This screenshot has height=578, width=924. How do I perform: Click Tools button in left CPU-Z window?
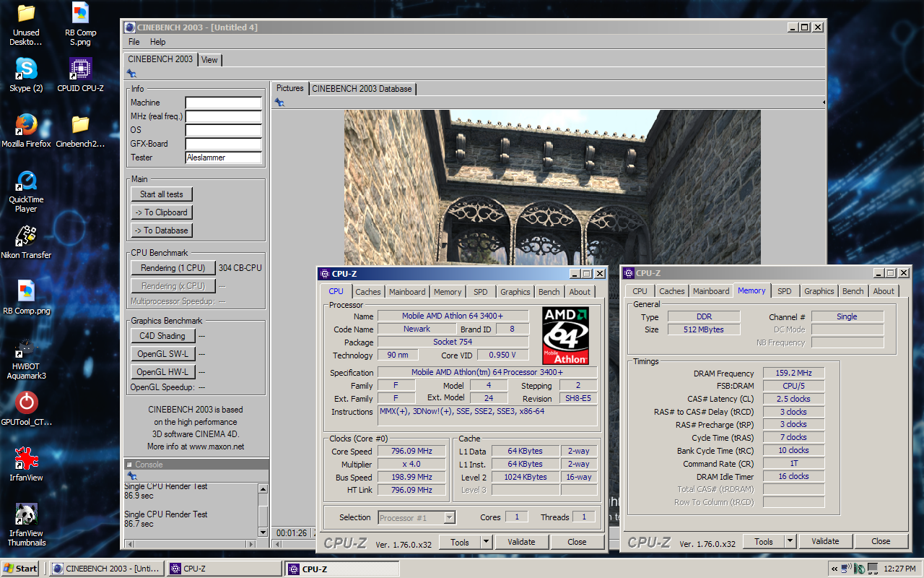[460, 542]
